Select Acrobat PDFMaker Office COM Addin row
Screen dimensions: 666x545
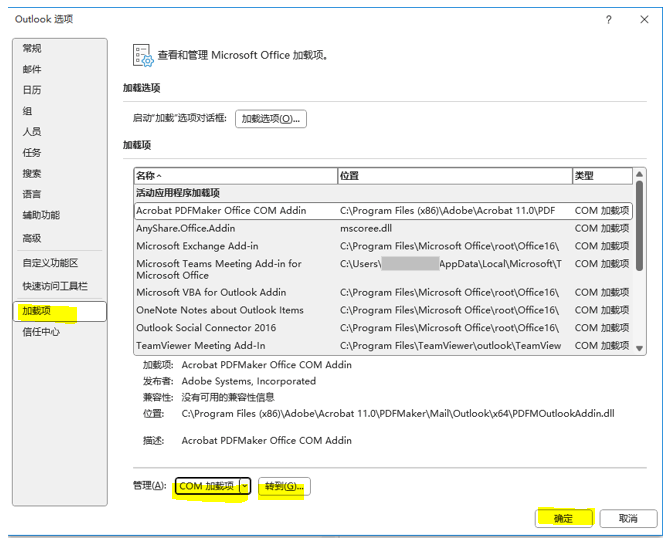tap(383, 211)
